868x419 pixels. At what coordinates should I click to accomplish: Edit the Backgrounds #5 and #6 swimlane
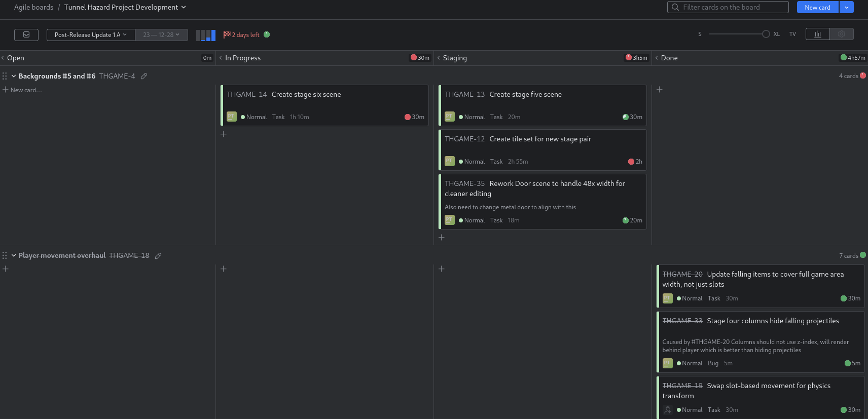pyautogui.click(x=144, y=76)
